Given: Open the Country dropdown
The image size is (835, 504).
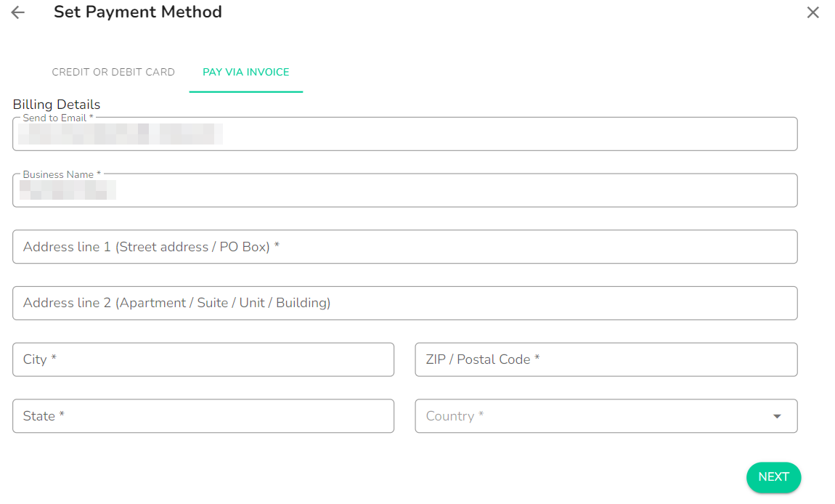Looking at the screenshot, I should (x=606, y=416).
